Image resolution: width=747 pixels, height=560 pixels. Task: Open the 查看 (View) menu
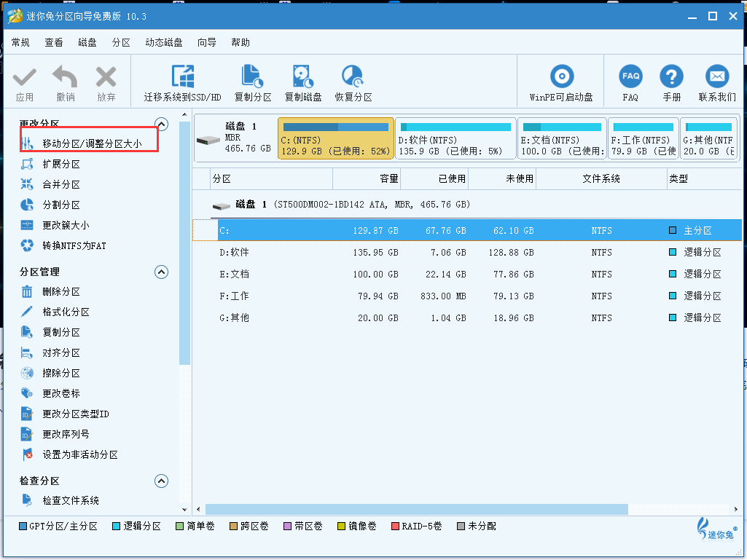tap(54, 42)
